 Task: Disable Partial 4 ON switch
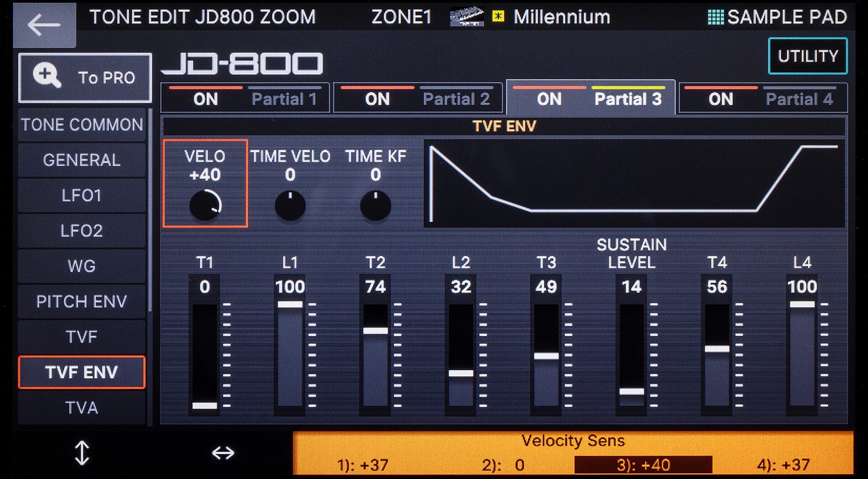pos(720,99)
